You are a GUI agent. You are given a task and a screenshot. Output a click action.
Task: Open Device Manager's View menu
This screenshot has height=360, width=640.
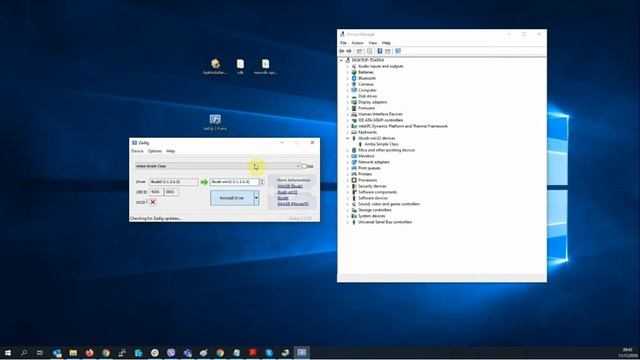click(373, 43)
